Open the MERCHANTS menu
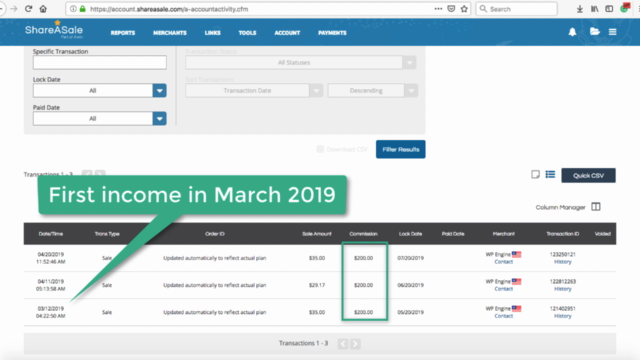The width and height of the screenshot is (640, 360). point(170,33)
